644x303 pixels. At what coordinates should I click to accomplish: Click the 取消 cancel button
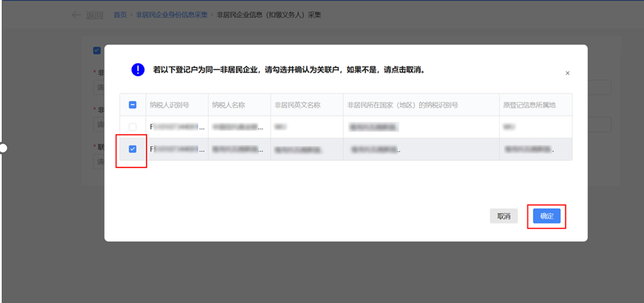click(503, 216)
